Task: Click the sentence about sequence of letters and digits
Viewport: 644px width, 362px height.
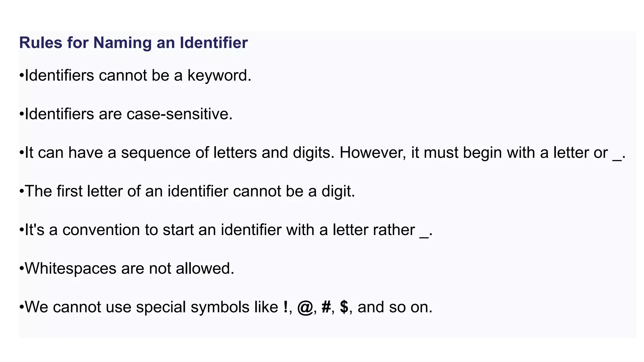Action: coord(322,153)
